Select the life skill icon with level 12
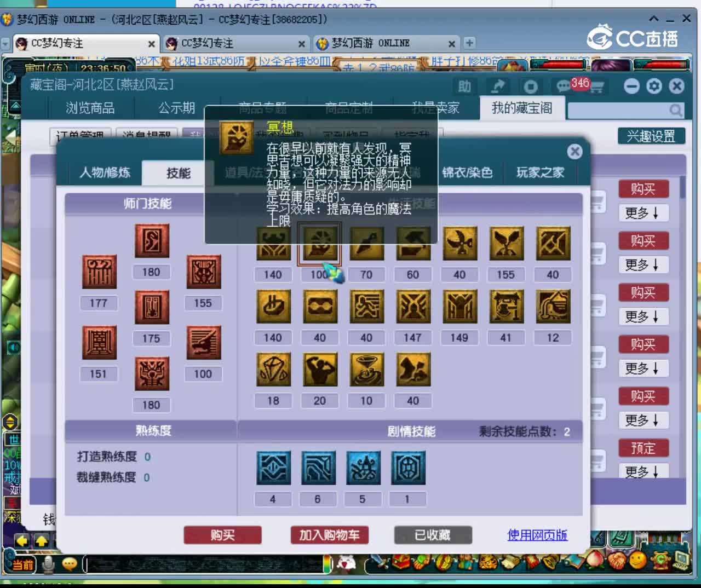The height and width of the screenshot is (588, 701). [553, 307]
